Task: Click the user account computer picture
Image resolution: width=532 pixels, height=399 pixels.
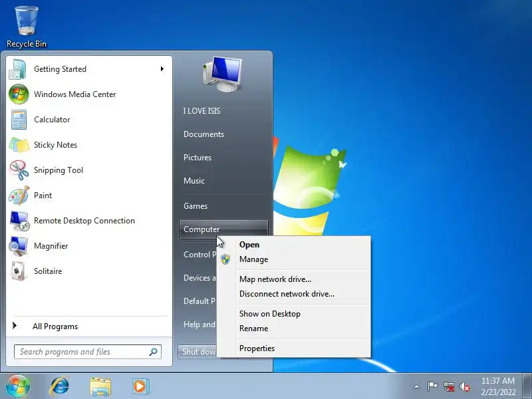Action: tap(223, 74)
